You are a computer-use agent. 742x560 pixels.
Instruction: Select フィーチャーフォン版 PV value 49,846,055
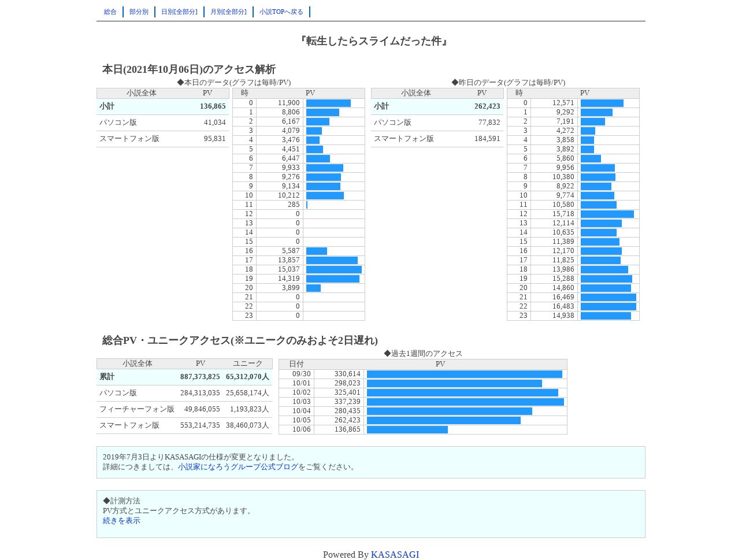[x=202, y=409]
